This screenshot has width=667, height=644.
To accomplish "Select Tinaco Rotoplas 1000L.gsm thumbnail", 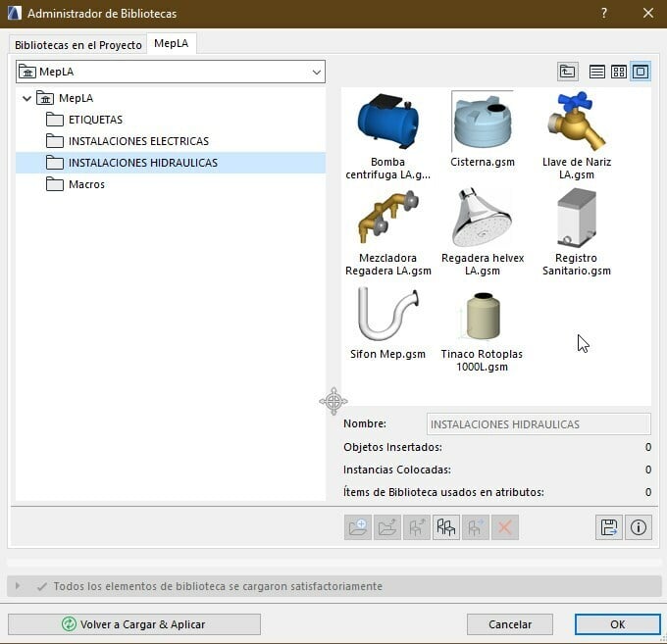I will coord(483,316).
